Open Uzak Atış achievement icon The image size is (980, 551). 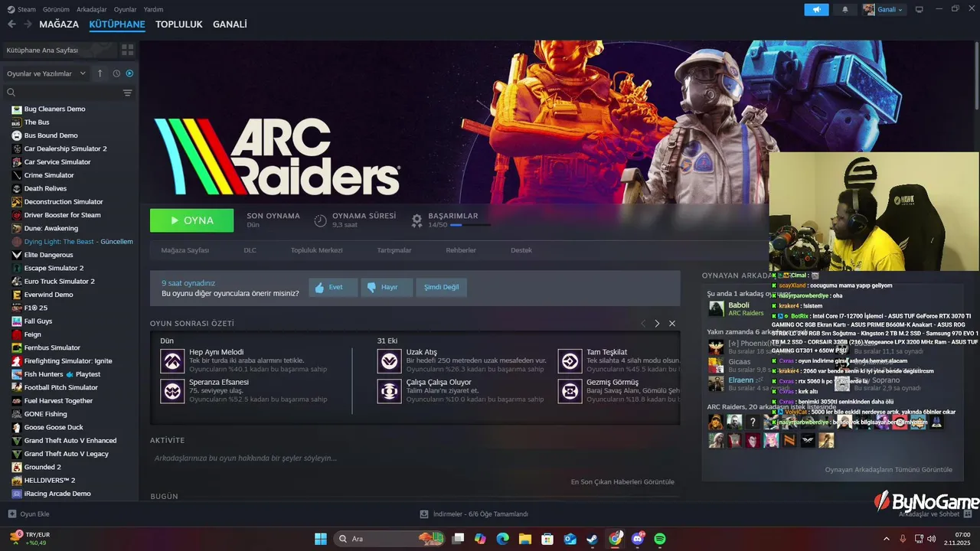coord(389,360)
